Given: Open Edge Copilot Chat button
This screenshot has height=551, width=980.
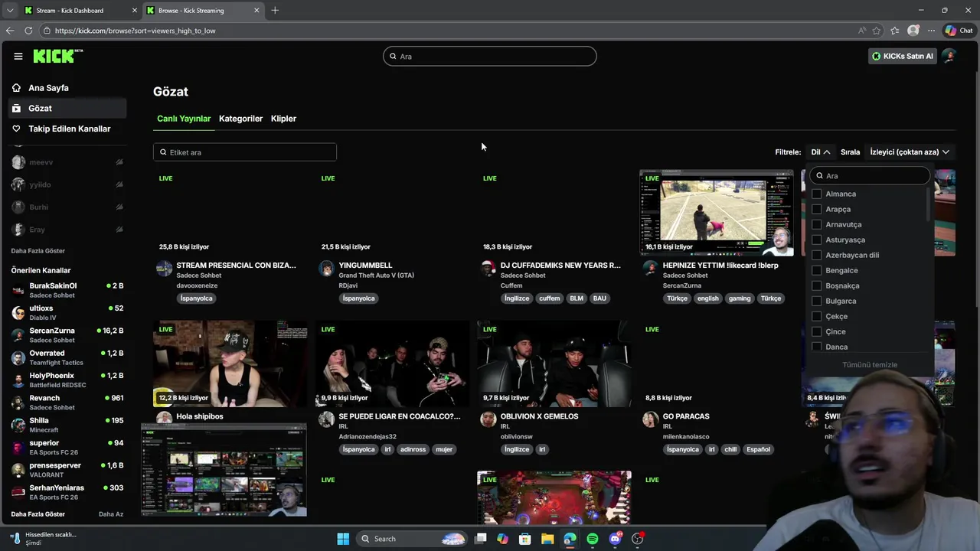Looking at the screenshot, I should 959,31.
